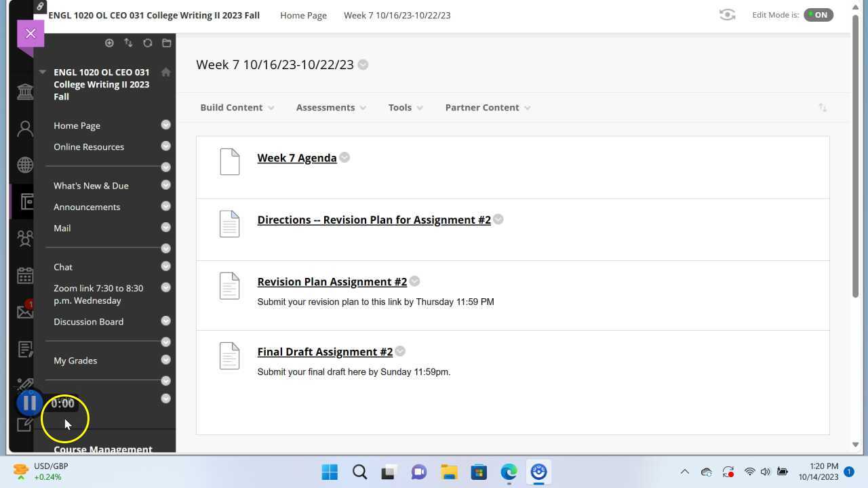868x488 pixels.
Task: Select Discussion Board in the course menu
Action: 88,322
